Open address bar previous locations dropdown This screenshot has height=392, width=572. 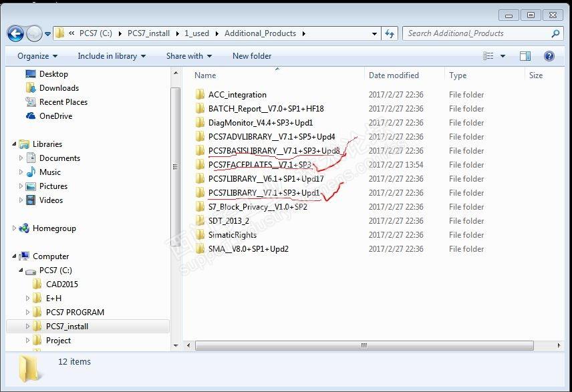point(374,34)
